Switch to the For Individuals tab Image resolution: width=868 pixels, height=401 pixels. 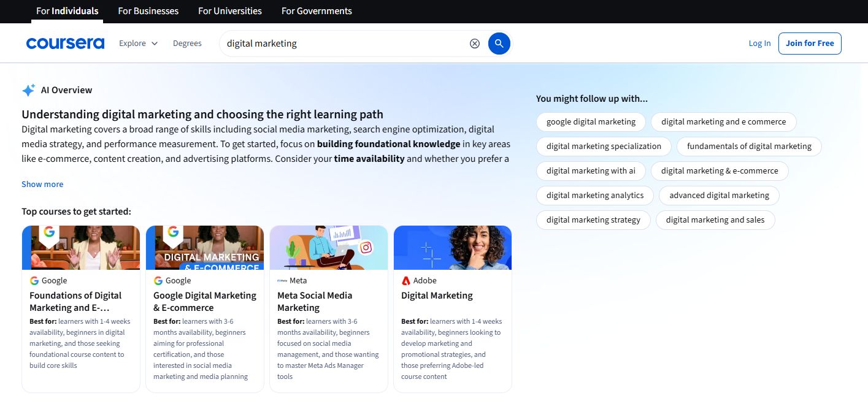(x=67, y=11)
